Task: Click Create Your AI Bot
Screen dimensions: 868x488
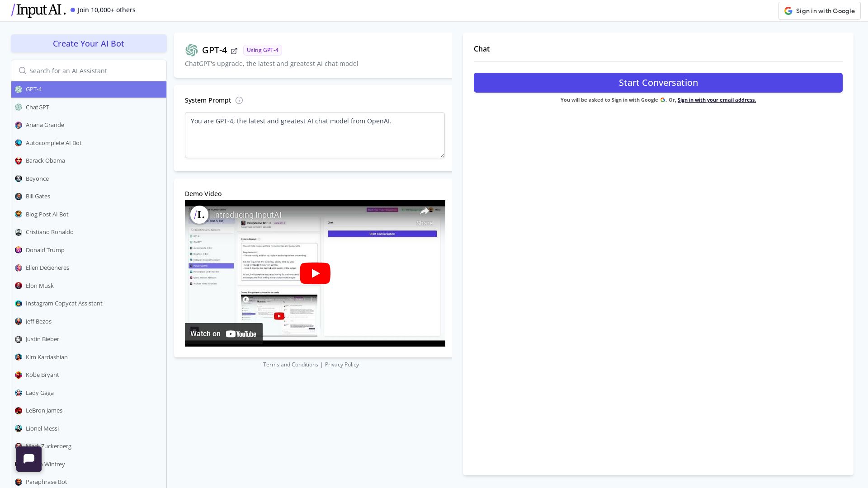Action: click(89, 43)
